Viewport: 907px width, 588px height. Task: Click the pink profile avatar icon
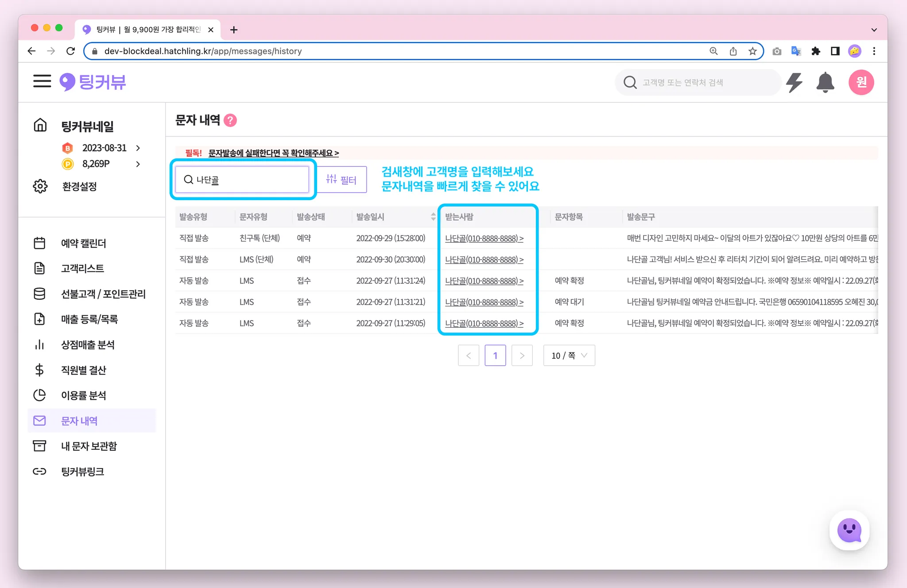pyautogui.click(x=860, y=82)
